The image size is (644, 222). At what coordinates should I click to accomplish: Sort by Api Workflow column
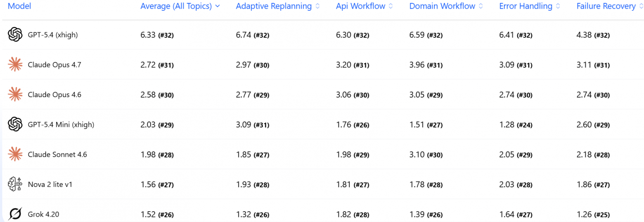tap(365, 6)
